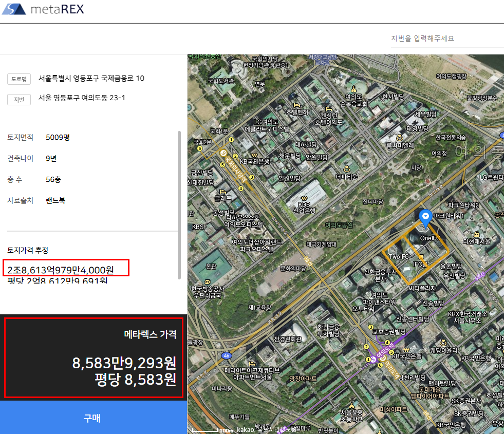Click the 서울 영등포구 여의도동 23-1 lot address
This screenshot has height=434, width=504.
tap(82, 98)
